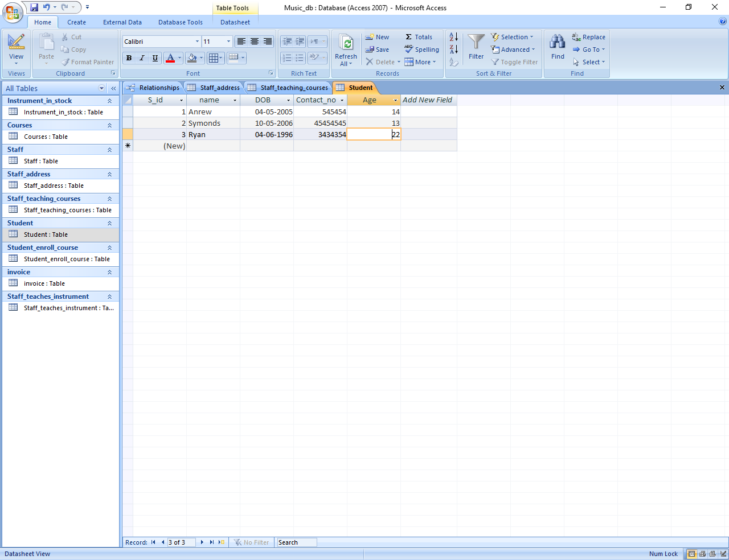Click the Replace button

coord(589,37)
